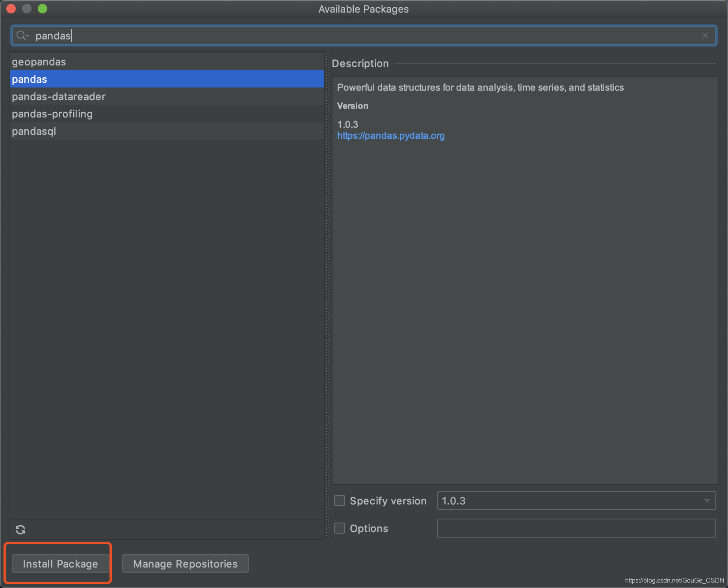This screenshot has height=588, width=728.
Task: Click the version number 1.0.3 in the description
Action: click(x=347, y=125)
